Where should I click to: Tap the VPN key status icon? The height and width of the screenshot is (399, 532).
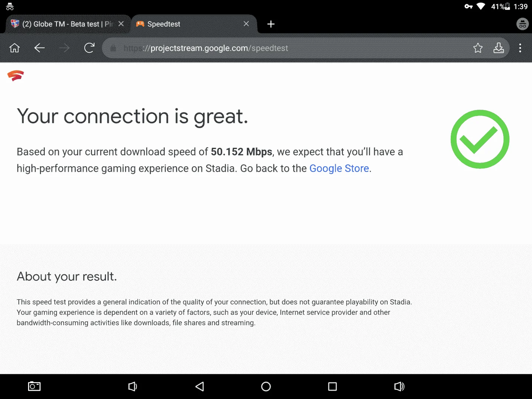468,6
